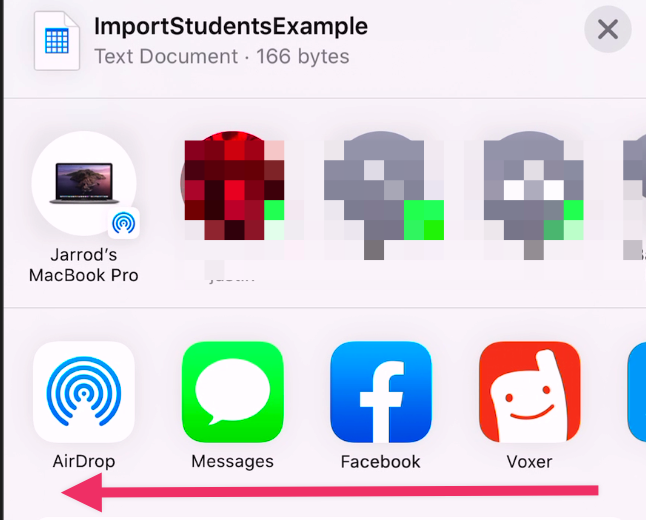Click the "Jarrod's MacBook Pro" label
This screenshot has width=646, height=520.
click(84, 265)
